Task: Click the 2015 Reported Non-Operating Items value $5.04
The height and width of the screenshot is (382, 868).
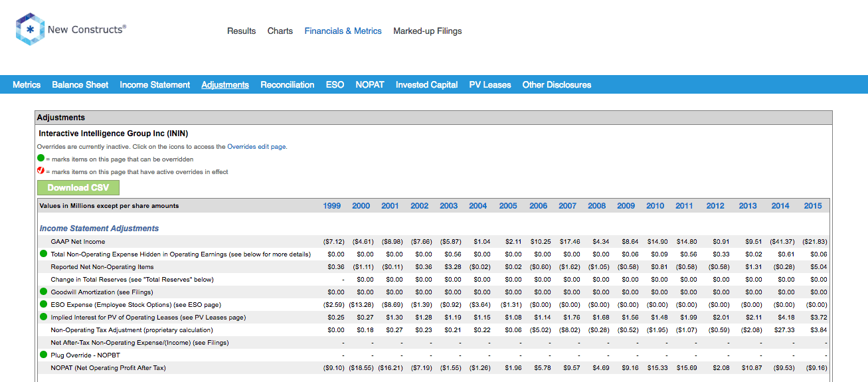Action: point(819,266)
